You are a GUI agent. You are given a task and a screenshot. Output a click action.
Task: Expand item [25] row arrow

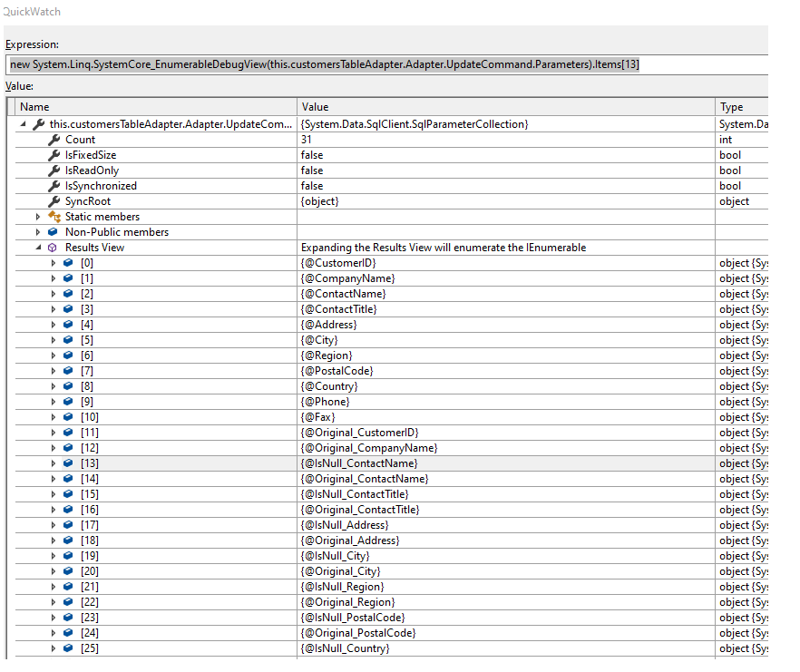point(53,648)
